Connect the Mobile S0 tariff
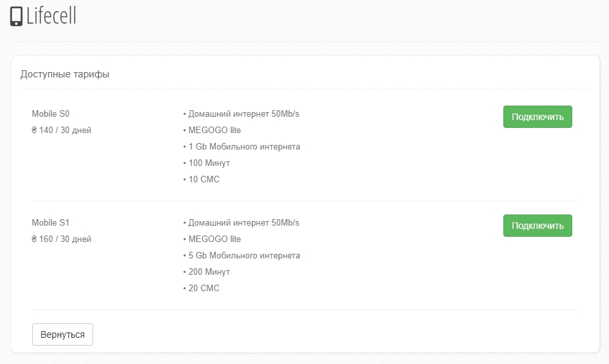The image size is (609, 364). pyautogui.click(x=537, y=117)
